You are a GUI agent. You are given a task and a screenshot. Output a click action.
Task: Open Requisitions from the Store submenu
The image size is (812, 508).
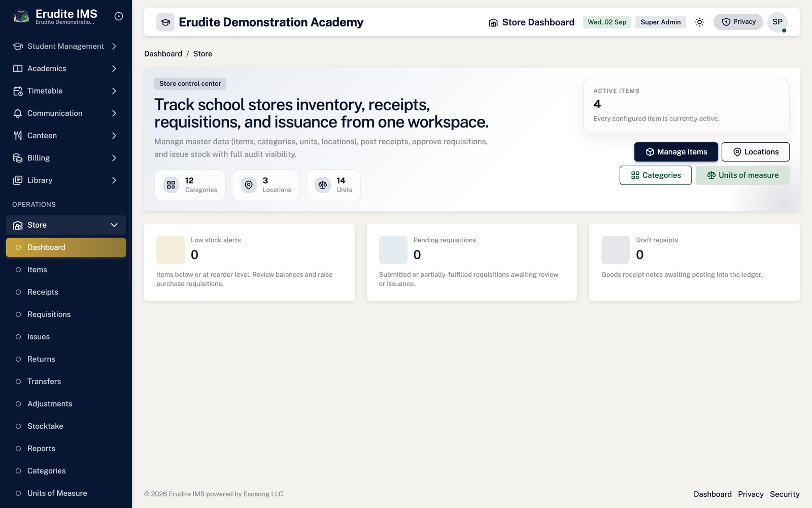click(x=66, y=314)
